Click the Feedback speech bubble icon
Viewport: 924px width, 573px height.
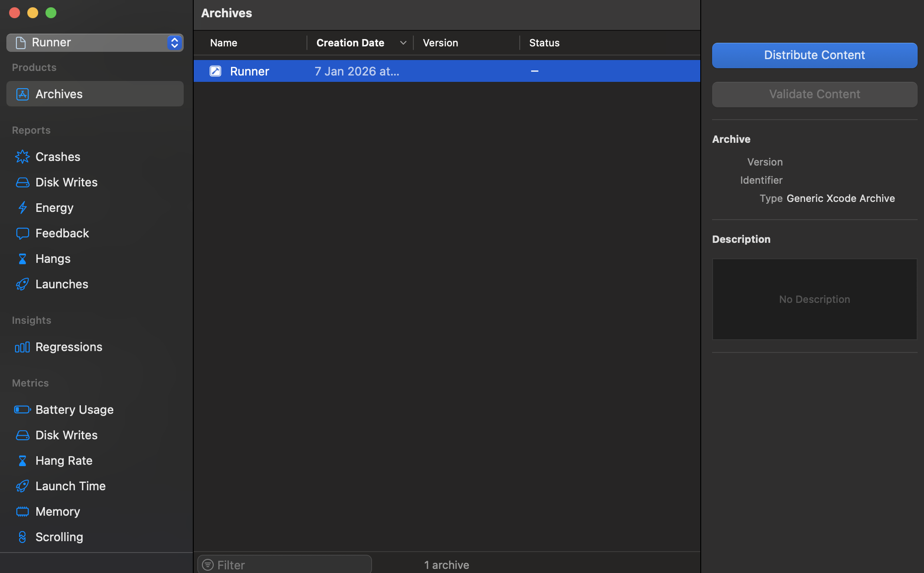(x=22, y=233)
